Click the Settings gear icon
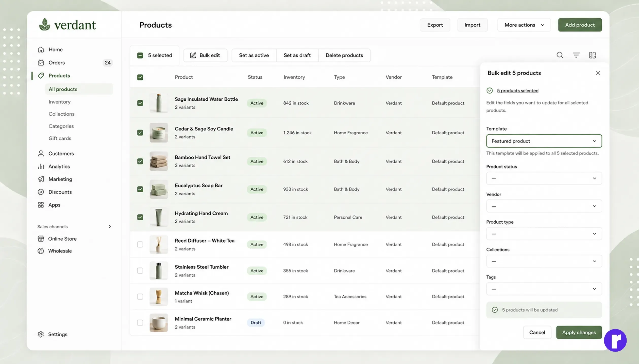The image size is (639, 364). click(x=41, y=334)
